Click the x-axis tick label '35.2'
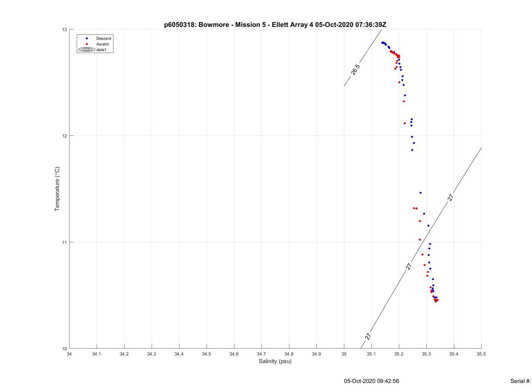The height and width of the screenshot is (392, 532). [x=399, y=354]
